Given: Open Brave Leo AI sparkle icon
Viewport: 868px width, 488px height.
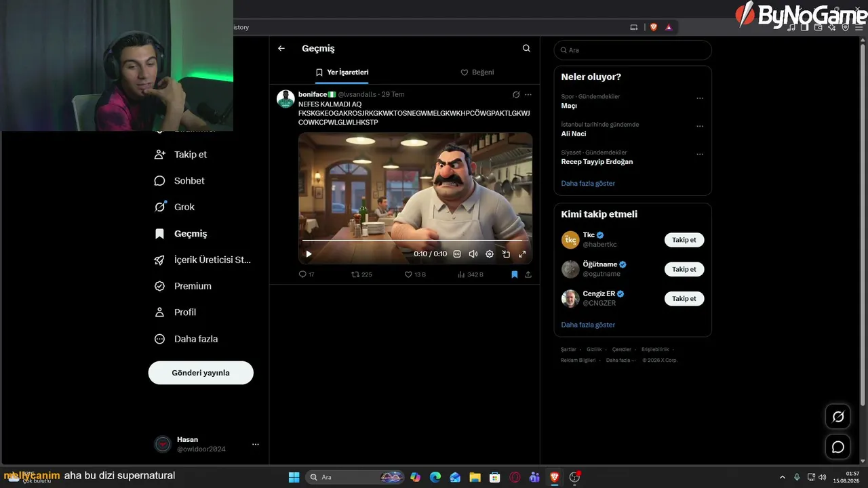Looking at the screenshot, I should [832, 27].
